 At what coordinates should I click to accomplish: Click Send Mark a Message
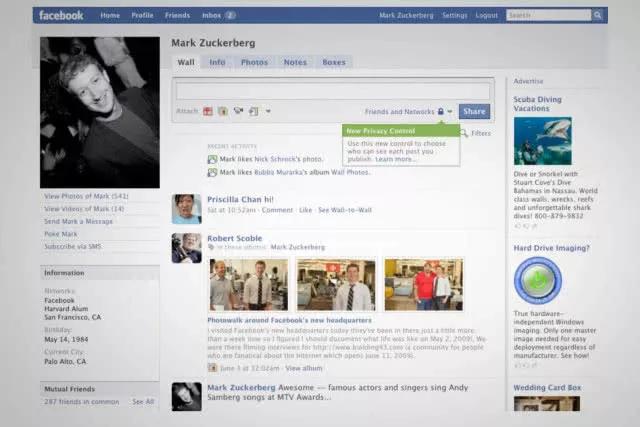pos(78,222)
